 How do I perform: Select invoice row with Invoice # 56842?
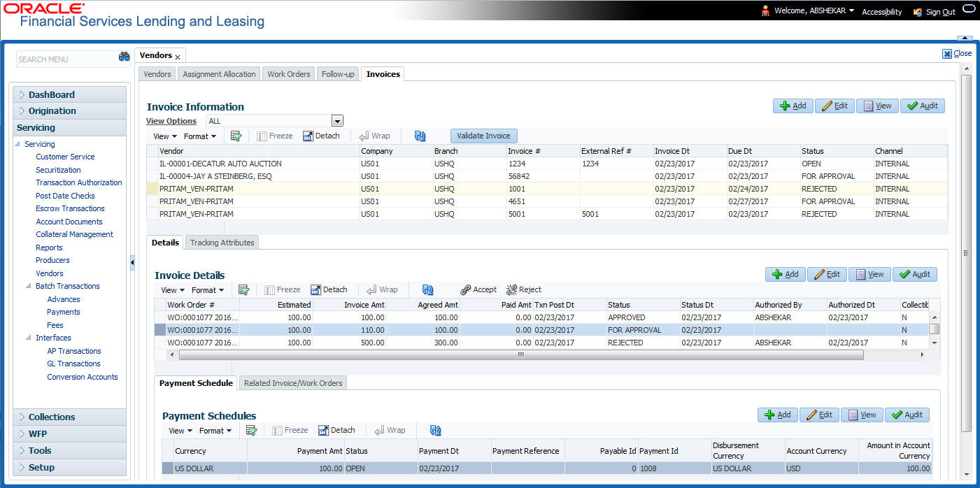tap(547, 176)
